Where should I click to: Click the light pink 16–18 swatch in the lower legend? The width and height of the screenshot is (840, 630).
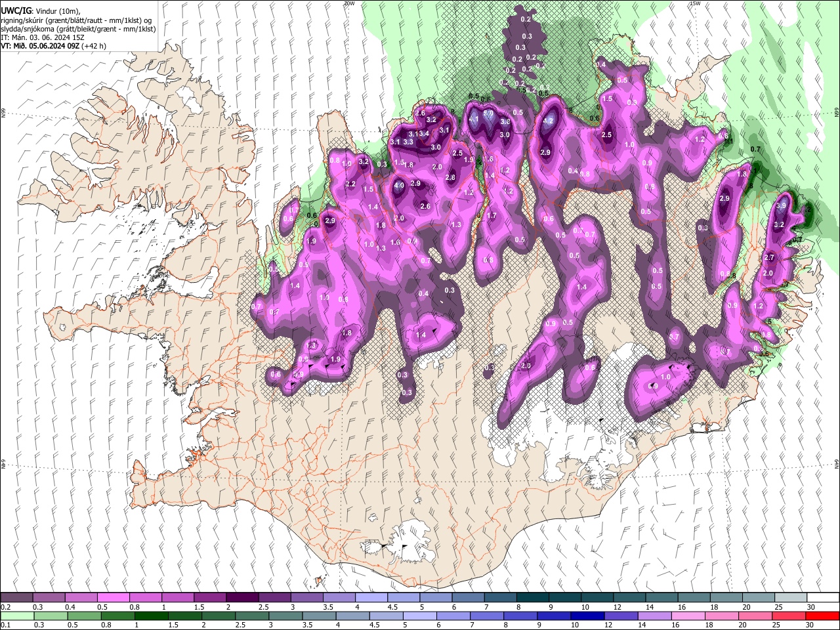(688, 616)
